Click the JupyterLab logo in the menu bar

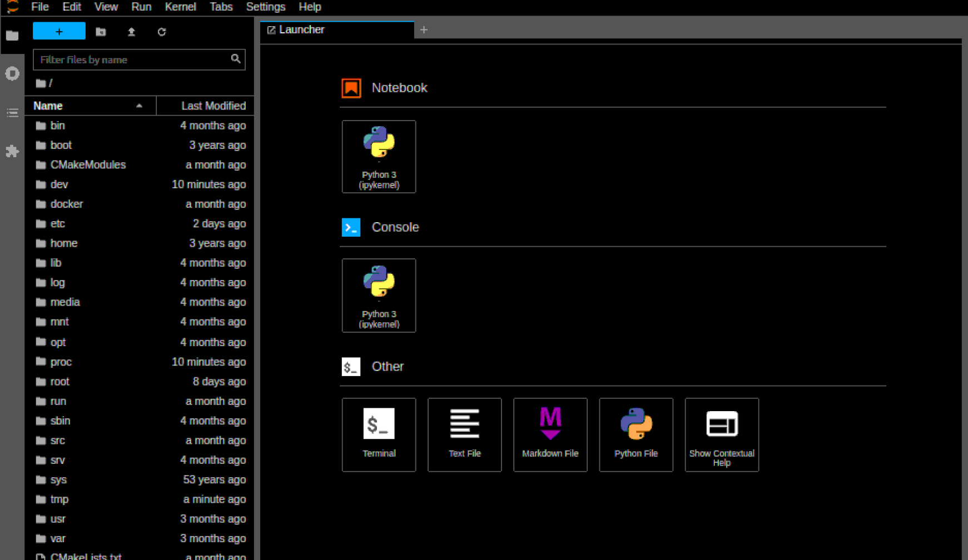[x=12, y=7]
